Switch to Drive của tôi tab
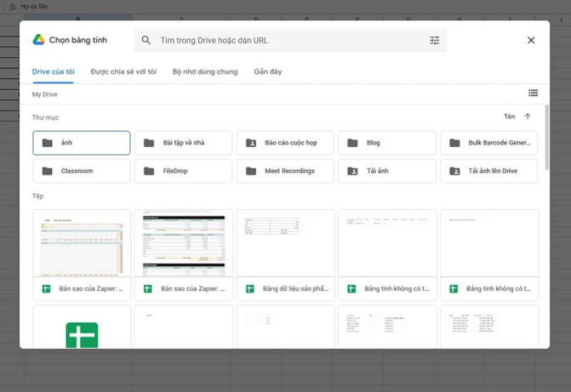 click(53, 72)
